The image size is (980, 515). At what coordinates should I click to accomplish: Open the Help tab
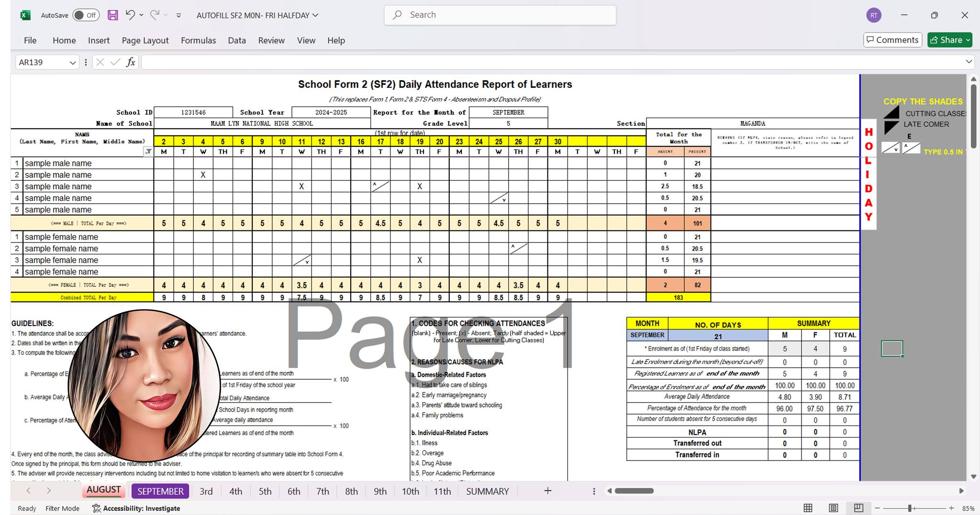point(336,40)
